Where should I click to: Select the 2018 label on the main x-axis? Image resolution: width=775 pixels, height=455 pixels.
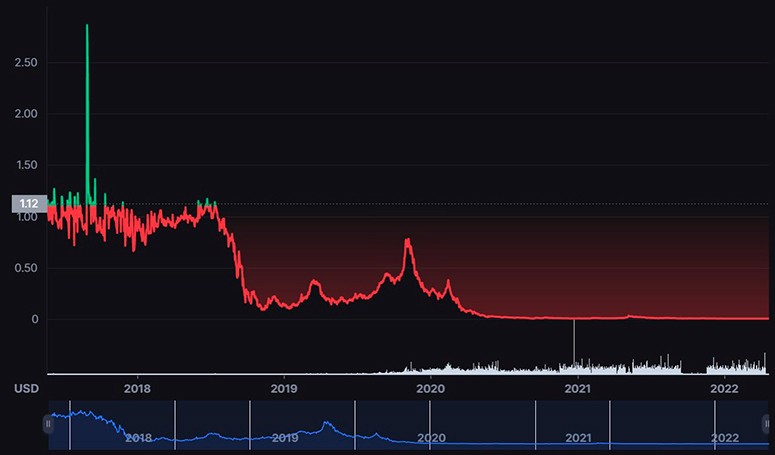tap(137, 388)
